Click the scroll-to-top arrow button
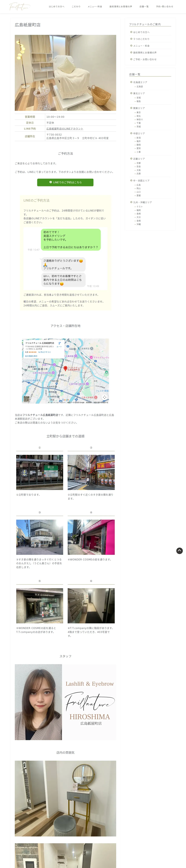This screenshot has height=868, width=186. pos(180,551)
